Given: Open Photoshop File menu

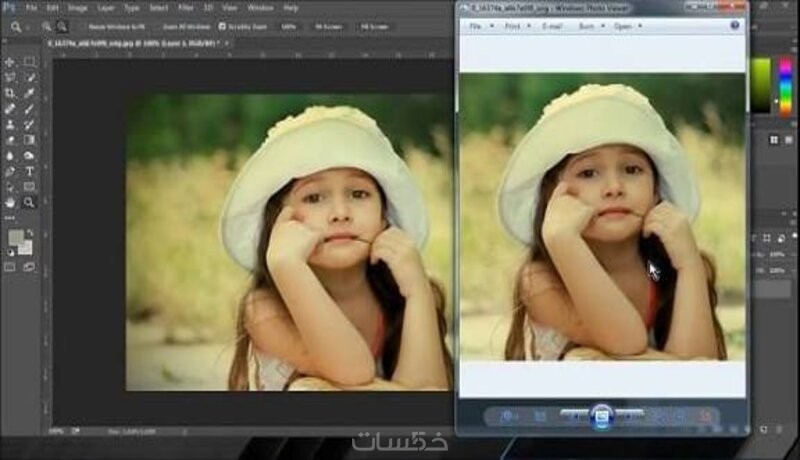Looking at the screenshot, I should [x=32, y=8].
